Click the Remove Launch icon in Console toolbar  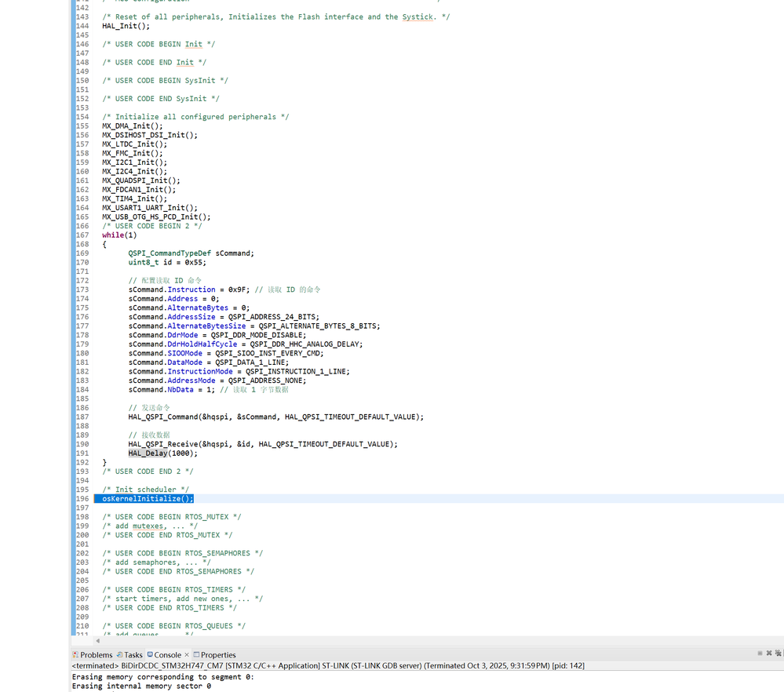[x=769, y=653]
